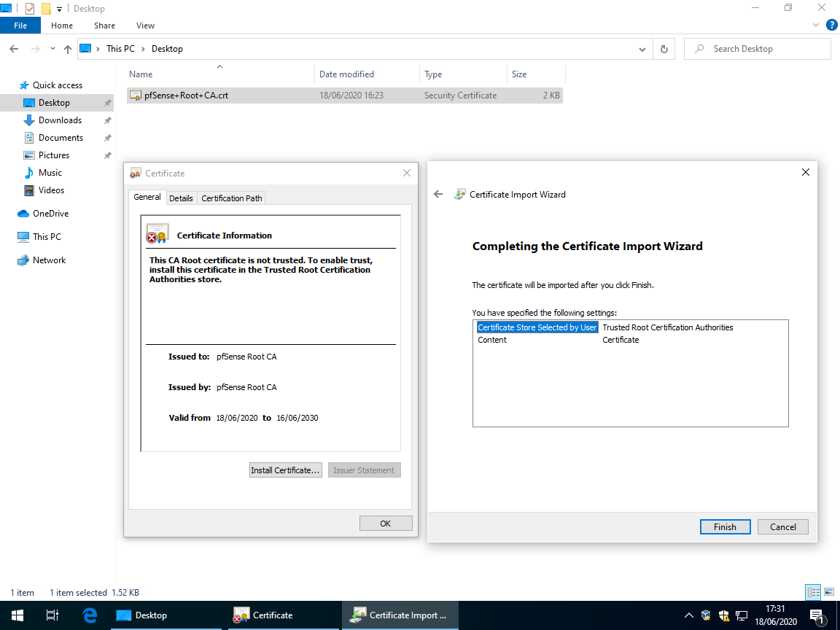The height and width of the screenshot is (630, 840).
Task: Click 'Trusted Root Certification Authorities' value
Action: (x=667, y=327)
